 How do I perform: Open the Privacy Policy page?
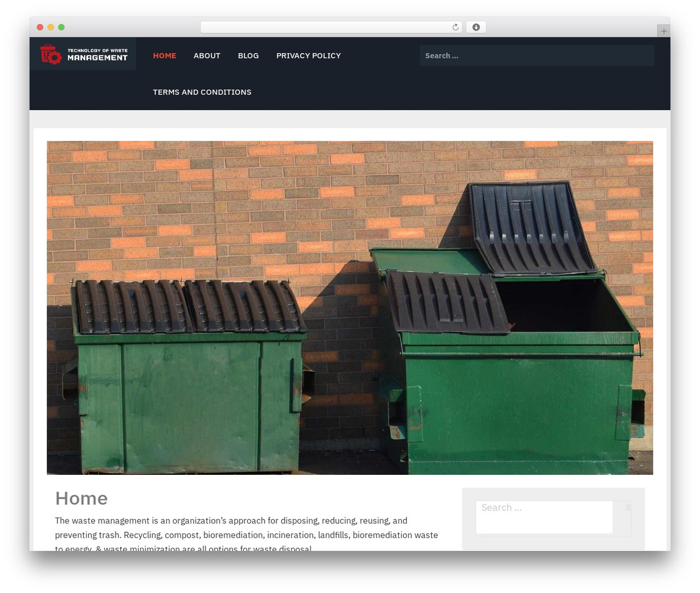(x=308, y=56)
